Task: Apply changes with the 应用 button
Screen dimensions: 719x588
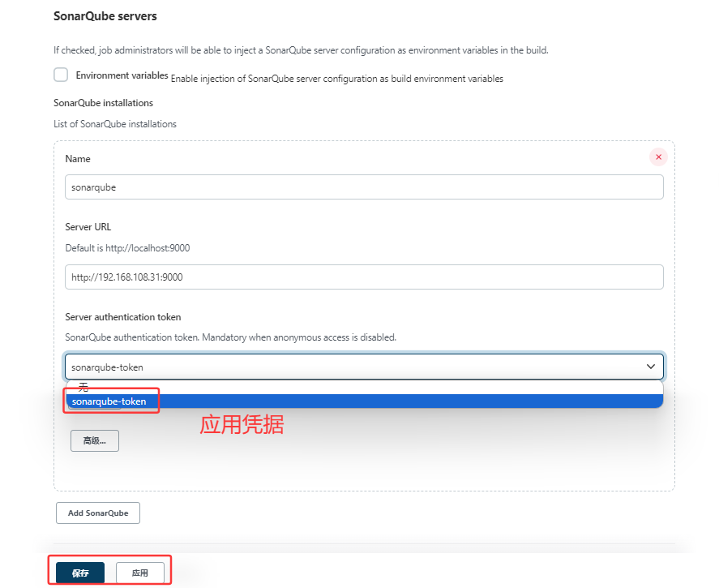Action: [x=140, y=573]
